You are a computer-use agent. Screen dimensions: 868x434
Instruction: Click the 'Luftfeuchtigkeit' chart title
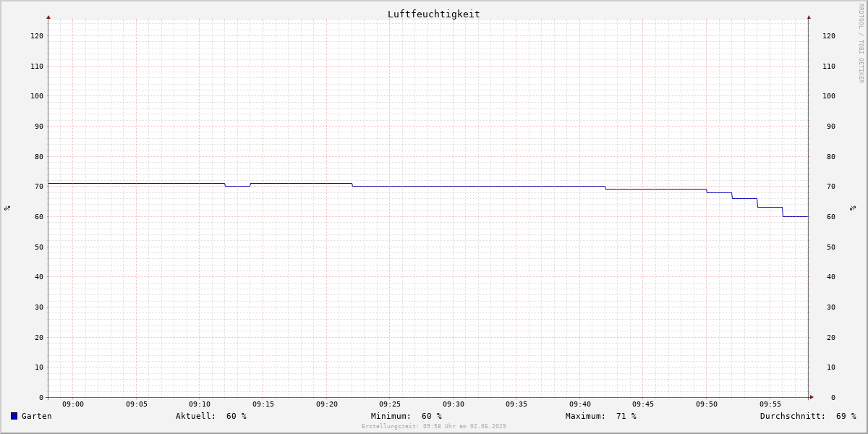coord(433,14)
